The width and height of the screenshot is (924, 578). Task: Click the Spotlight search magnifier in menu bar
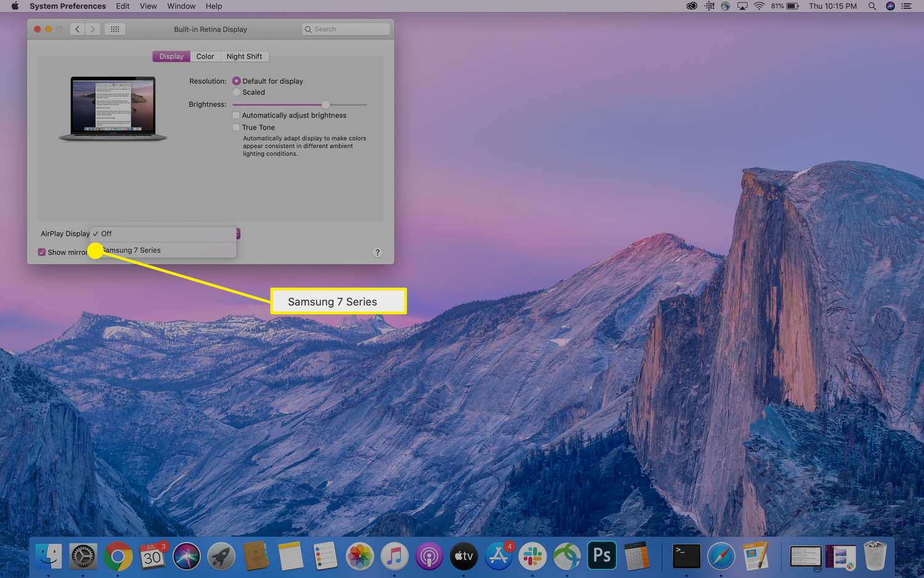[x=872, y=6]
